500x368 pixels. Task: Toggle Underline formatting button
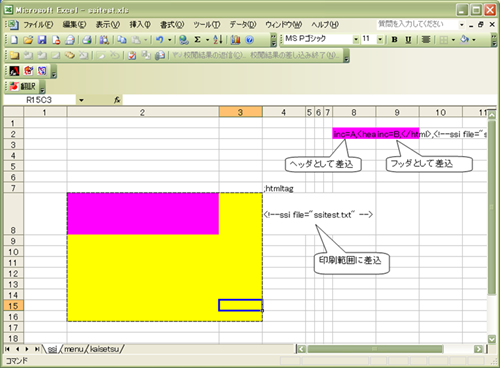tap(408, 39)
